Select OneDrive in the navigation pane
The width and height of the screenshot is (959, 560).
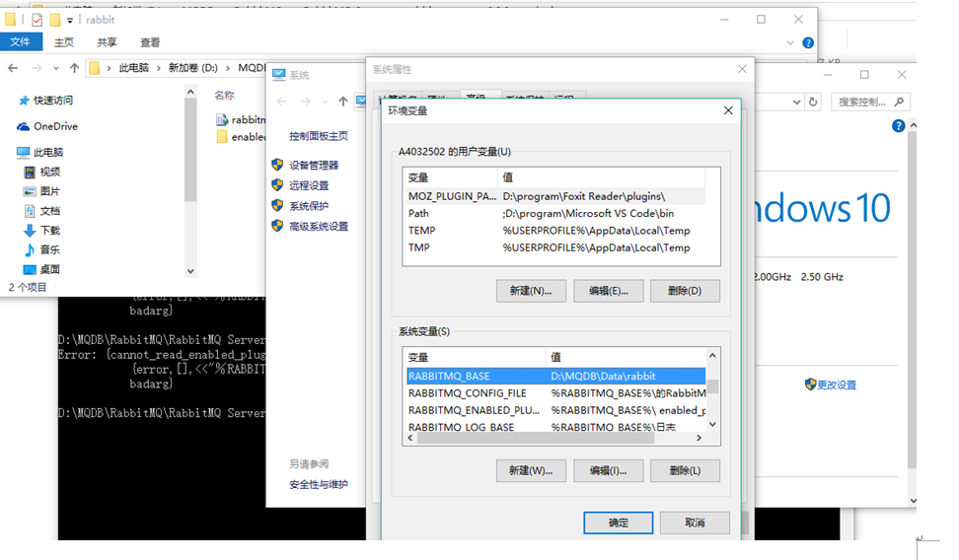47,126
